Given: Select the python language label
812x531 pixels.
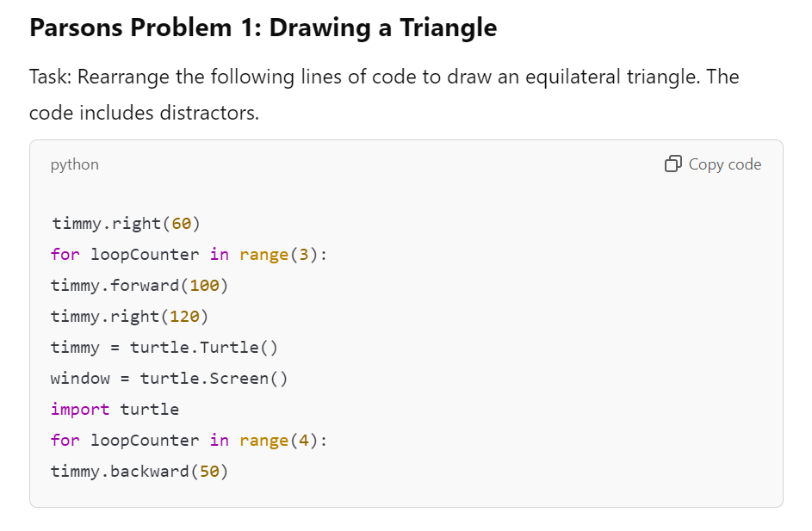Looking at the screenshot, I should [74, 164].
